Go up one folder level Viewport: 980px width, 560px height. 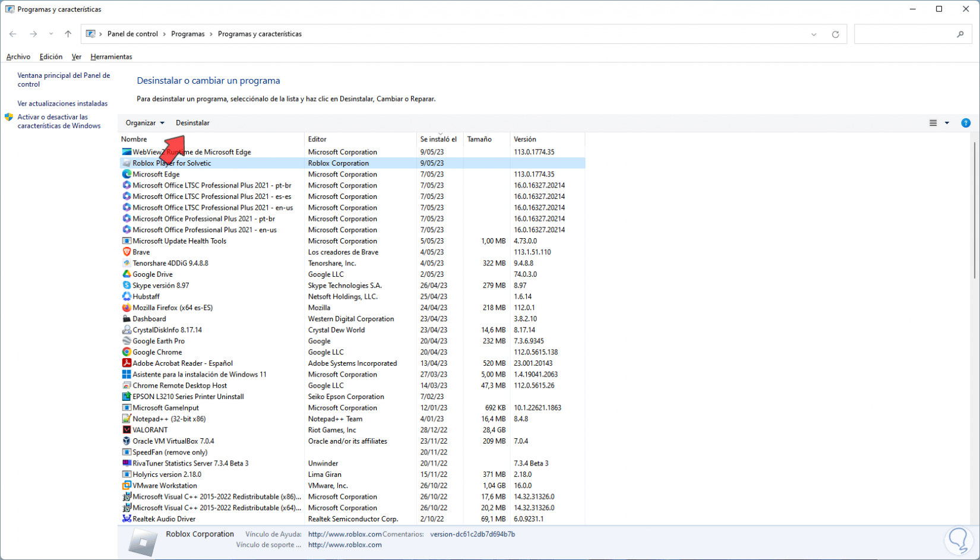(68, 34)
